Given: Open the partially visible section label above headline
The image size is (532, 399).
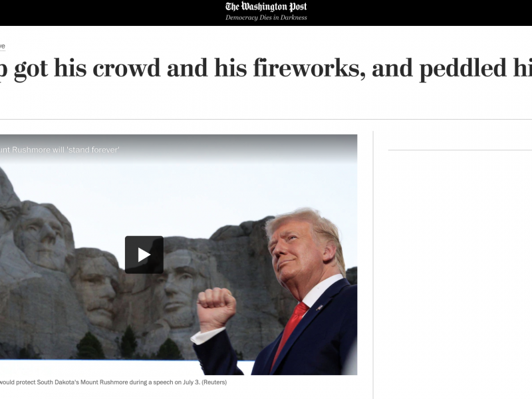Looking at the screenshot, I should (3, 46).
